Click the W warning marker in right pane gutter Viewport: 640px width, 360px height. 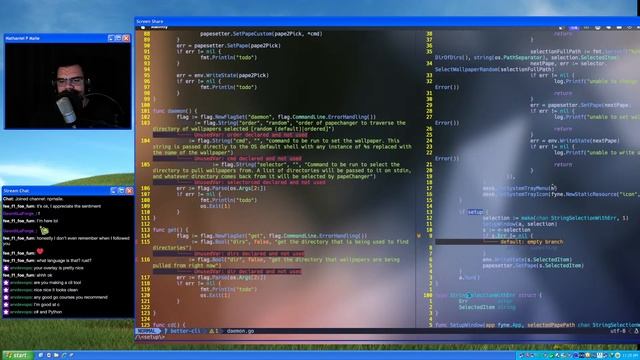[418, 236]
